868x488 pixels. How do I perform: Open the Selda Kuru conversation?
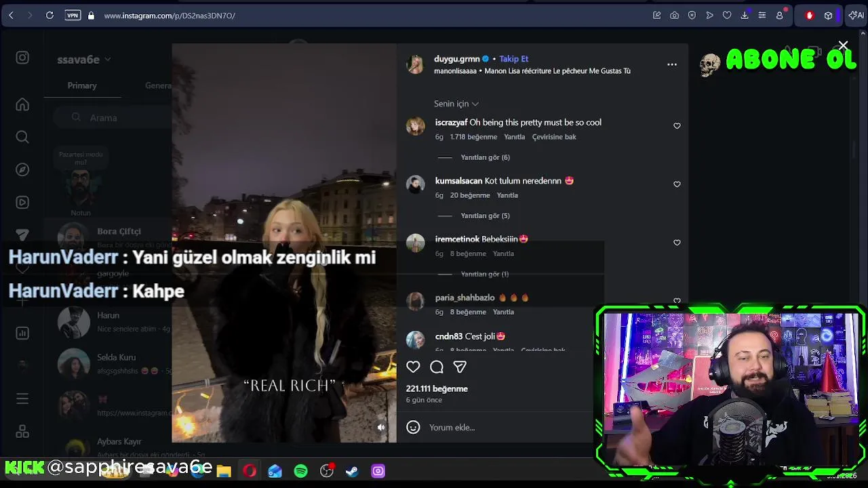point(108,363)
